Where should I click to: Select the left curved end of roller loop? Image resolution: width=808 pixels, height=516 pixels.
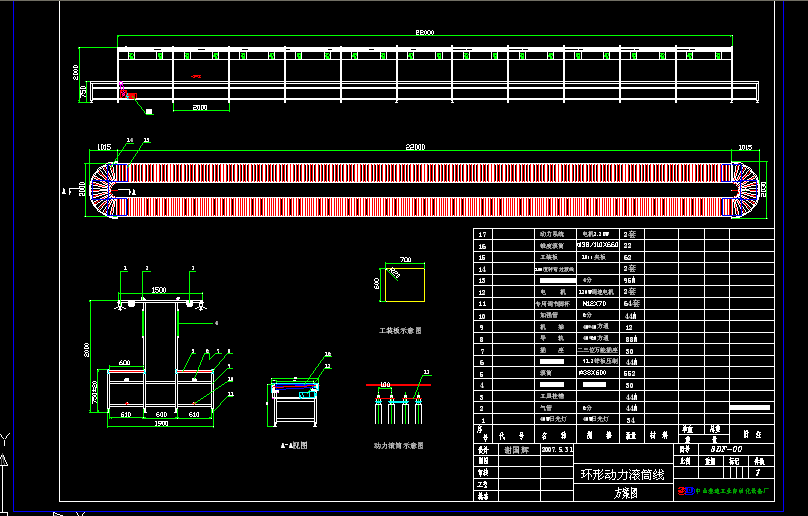tap(104, 189)
